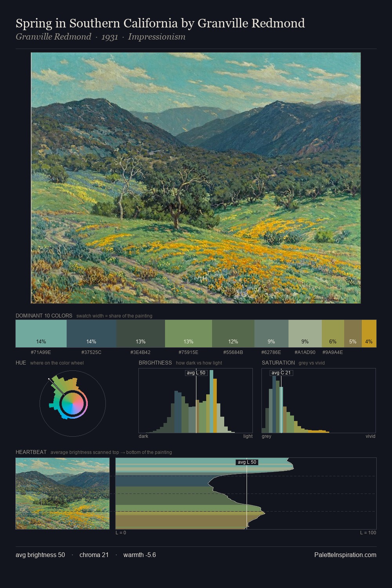Viewport: 392px width, 588px height.
Task: Click the subtitle Granville Redmond 1931 Impressionism
Action: tap(100, 37)
